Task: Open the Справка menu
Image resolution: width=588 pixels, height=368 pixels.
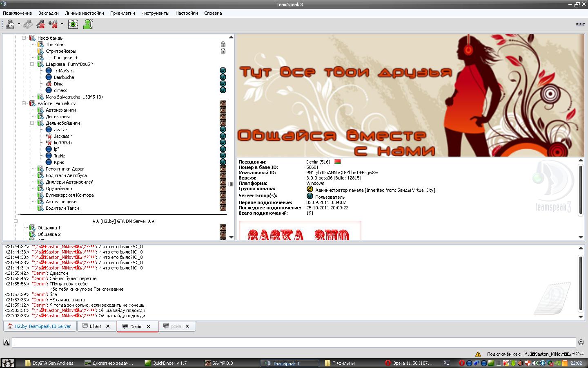Action: point(213,13)
